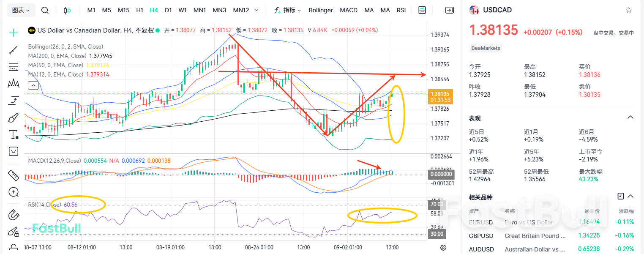
Task: Pick the emoji sticker tool
Action: coord(13,151)
